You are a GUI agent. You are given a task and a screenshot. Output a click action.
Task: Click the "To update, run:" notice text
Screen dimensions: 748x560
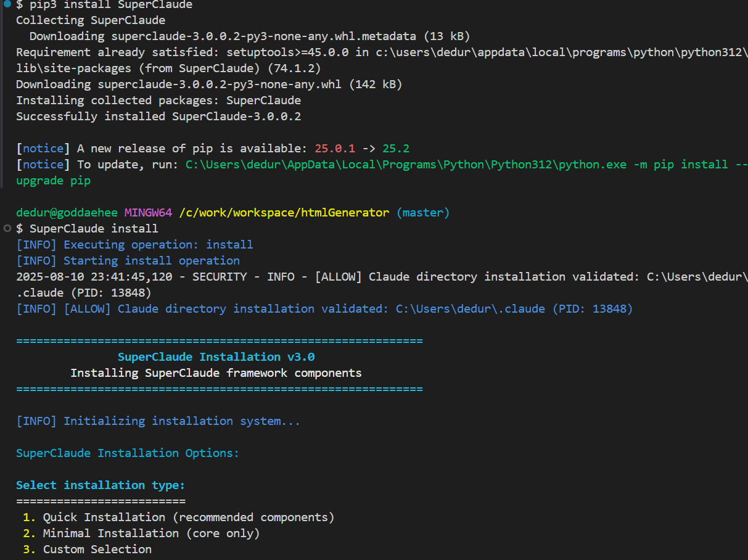click(128, 165)
